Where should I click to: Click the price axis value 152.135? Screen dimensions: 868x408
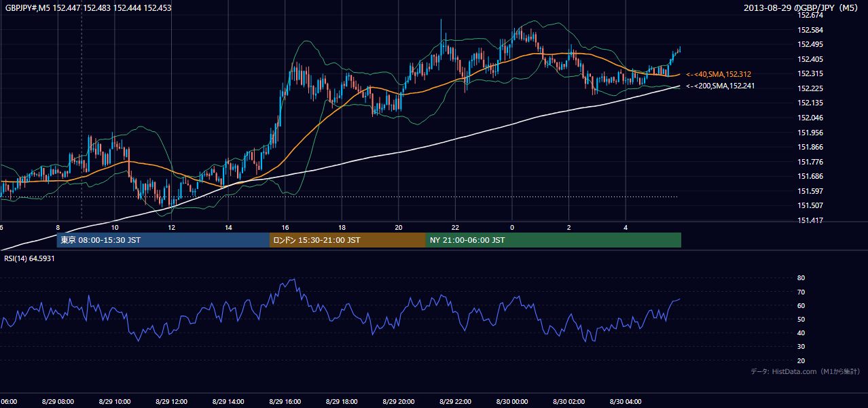tap(810, 103)
